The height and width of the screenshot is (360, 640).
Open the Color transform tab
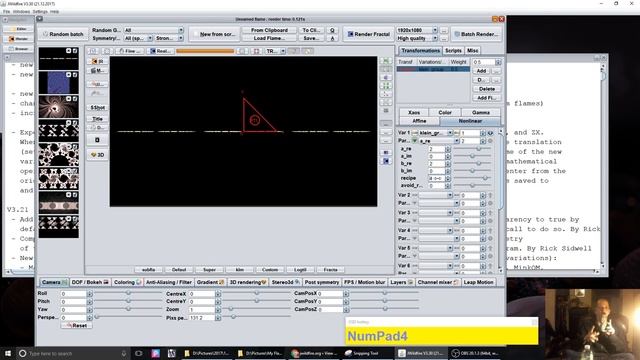coord(445,113)
